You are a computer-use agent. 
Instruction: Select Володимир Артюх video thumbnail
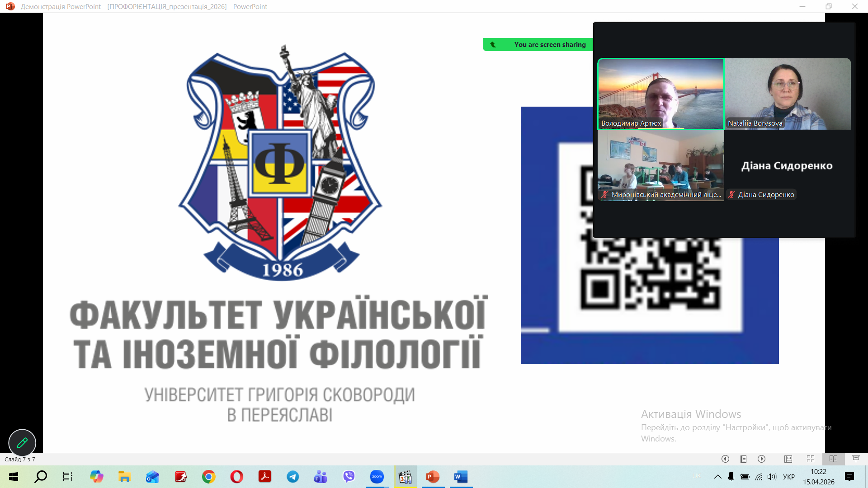pyautogui.click(x=660, y=94)
